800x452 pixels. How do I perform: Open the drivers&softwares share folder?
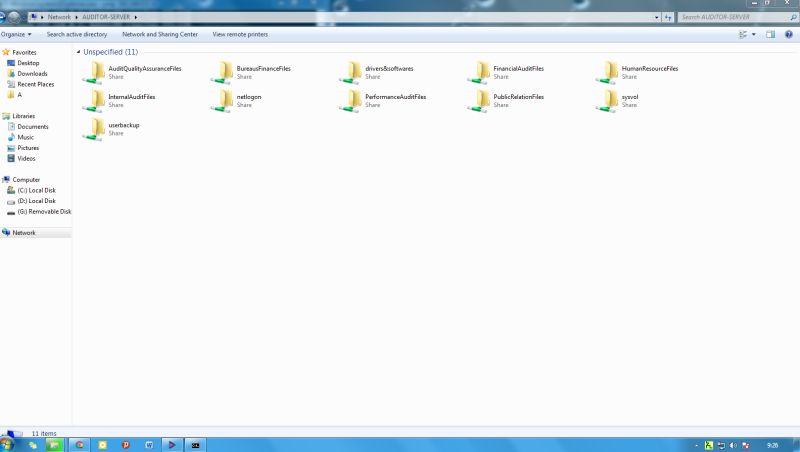(x=376, y=72)
